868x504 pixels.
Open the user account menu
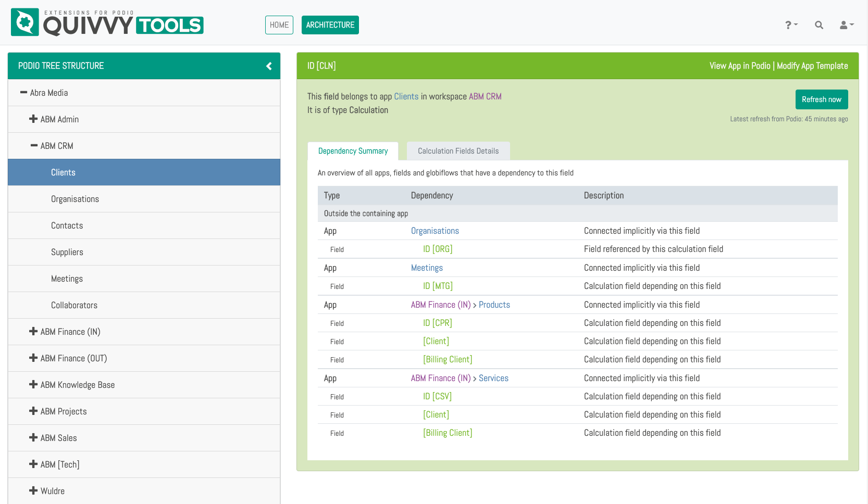point(847,25)
